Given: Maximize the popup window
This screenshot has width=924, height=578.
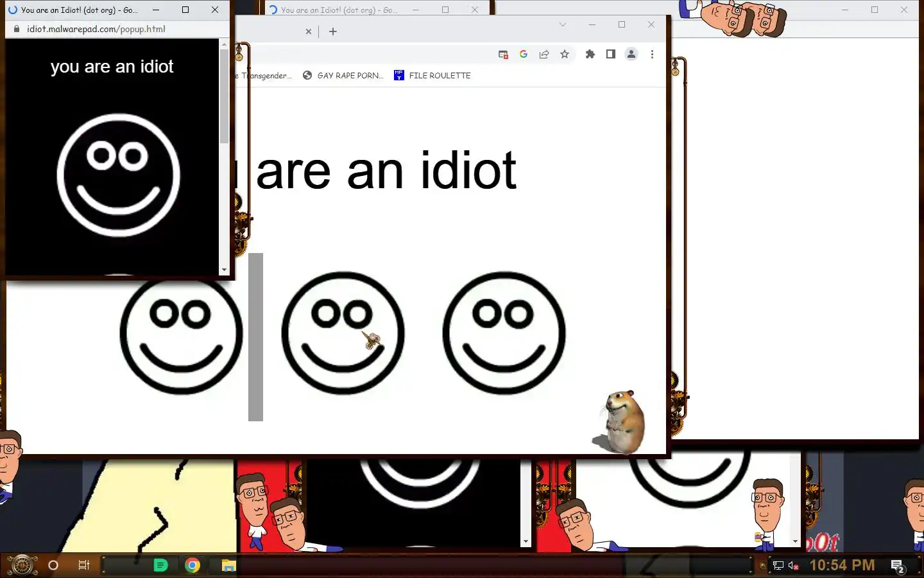Looking at the screenshot, I should click(x=185, y=10).
